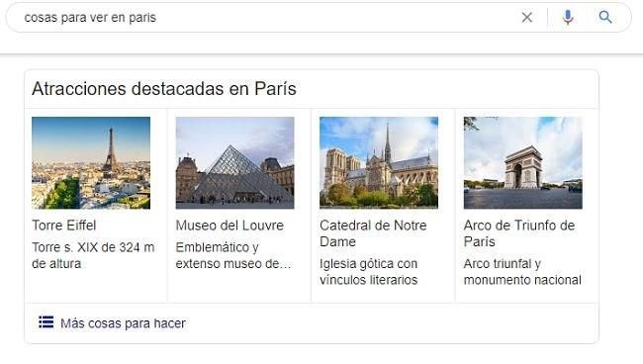Viewport: 643px width, 364px height.
Task: Open the Arco de Triunfo thumbnail
Action: (523, 163)
